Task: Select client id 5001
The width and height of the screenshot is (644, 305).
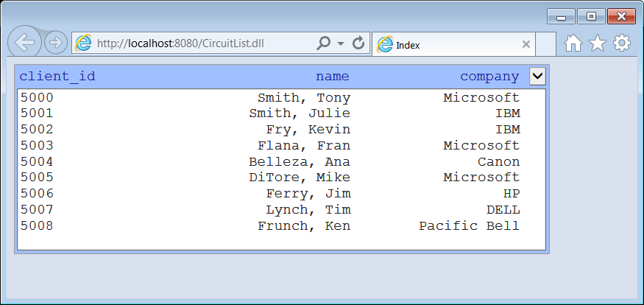Action: (x=37, y=113)
